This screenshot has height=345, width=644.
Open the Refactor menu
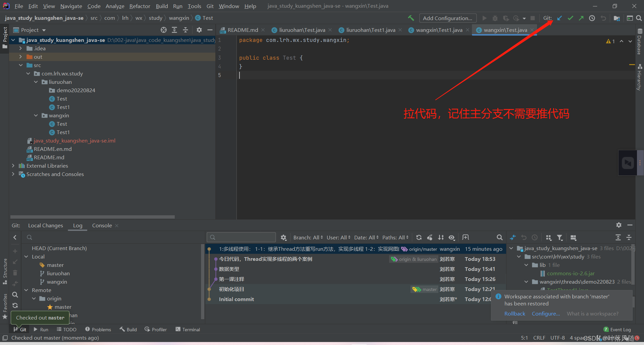pyautogui.click(x=140, y=6)
